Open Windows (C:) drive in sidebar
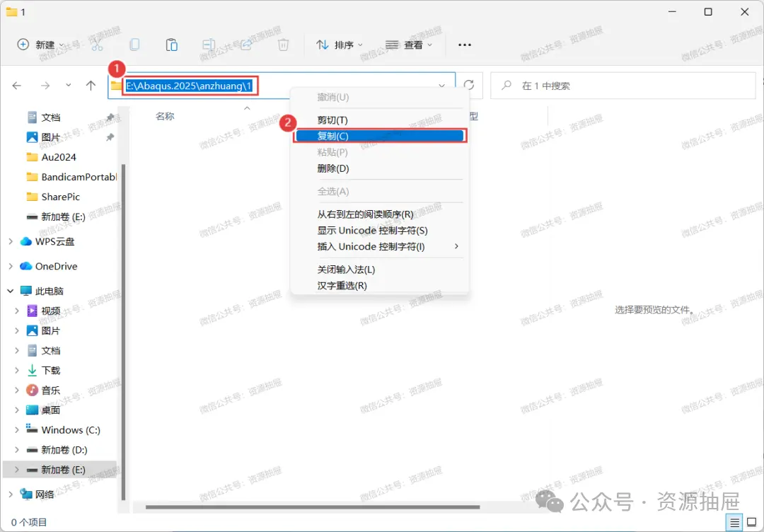 71,429
